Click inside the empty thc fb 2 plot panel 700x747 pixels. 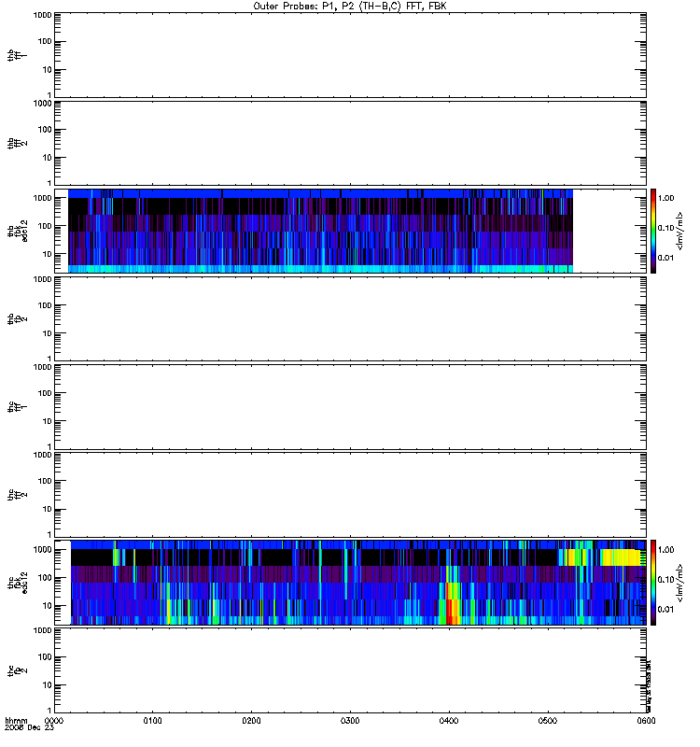tap(350, 670)
